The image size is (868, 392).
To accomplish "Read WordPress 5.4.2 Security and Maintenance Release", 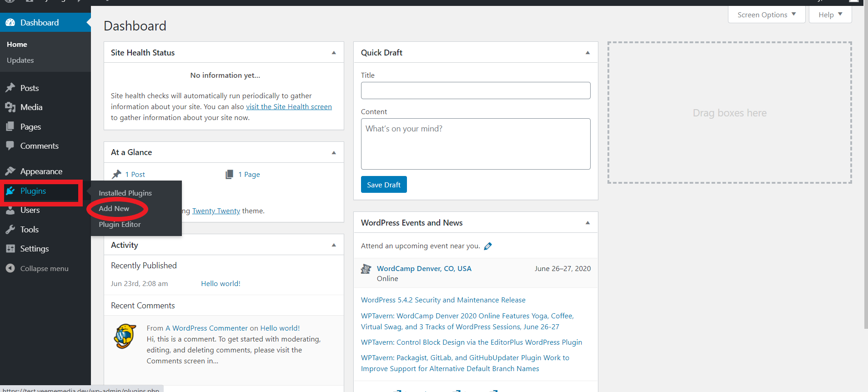I will pos(443,300).
